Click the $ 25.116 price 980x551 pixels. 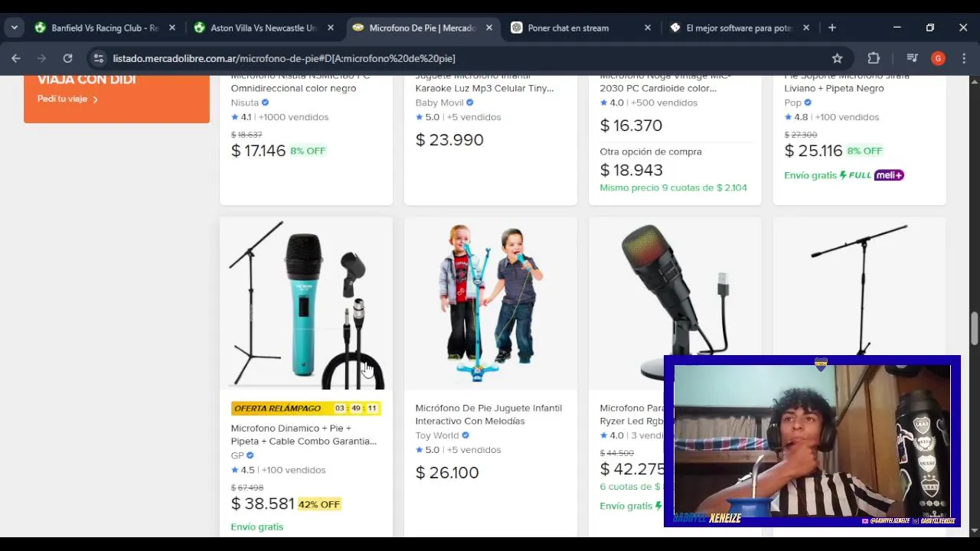[813, 151]
